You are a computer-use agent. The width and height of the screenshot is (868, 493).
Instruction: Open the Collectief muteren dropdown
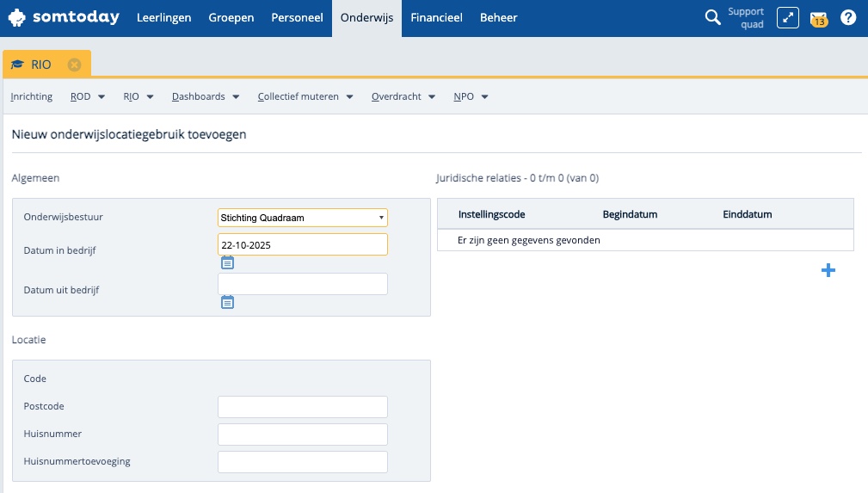tap(305, 96)
